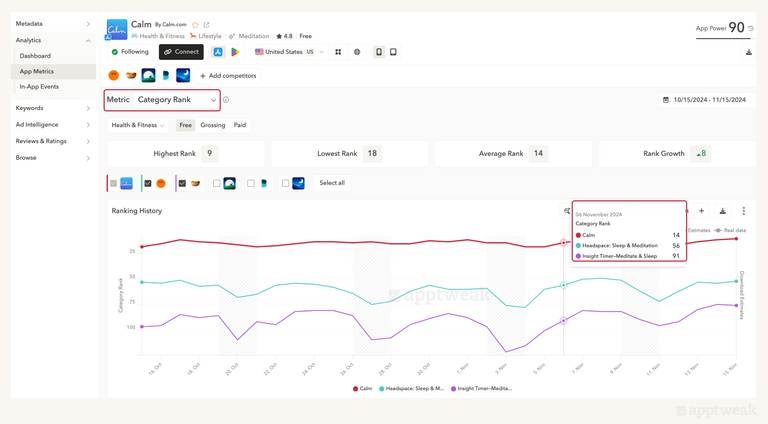Open the moonrise landscape competitor icon
The image size is (768, 424).
point(148,75)
